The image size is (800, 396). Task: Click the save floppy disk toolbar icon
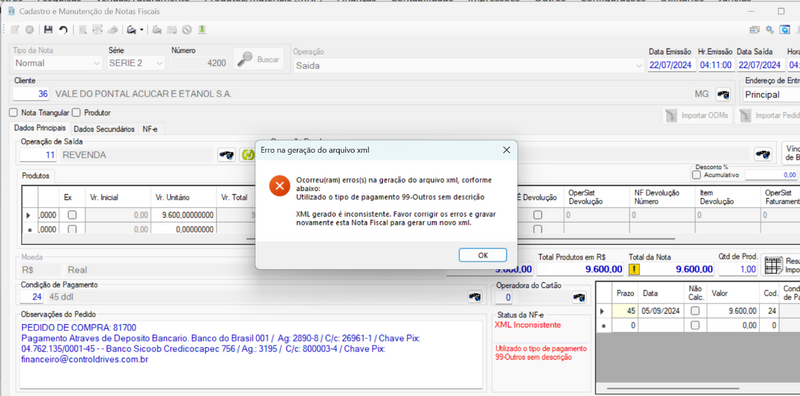[x=48, y=30]
